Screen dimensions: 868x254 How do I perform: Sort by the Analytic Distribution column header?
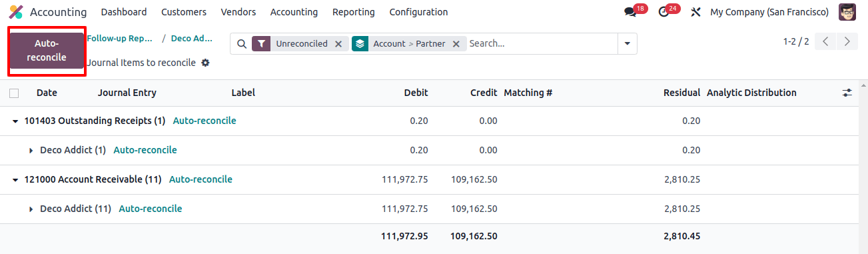[751, 93]
